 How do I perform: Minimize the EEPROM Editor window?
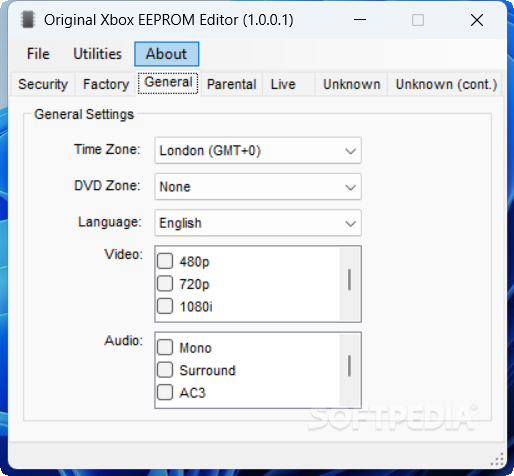[x=360, y=20]
